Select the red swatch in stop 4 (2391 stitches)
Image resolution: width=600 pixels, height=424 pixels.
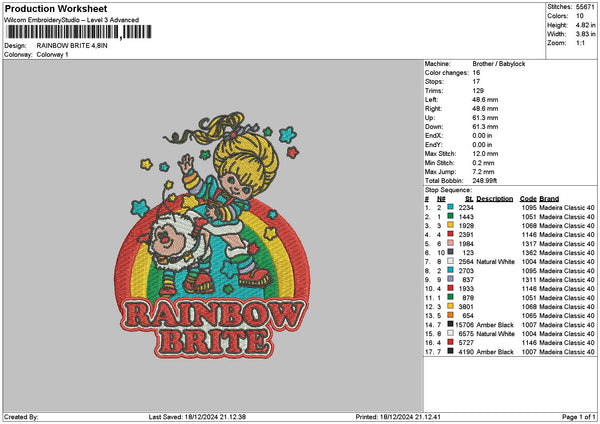[450, 234]
